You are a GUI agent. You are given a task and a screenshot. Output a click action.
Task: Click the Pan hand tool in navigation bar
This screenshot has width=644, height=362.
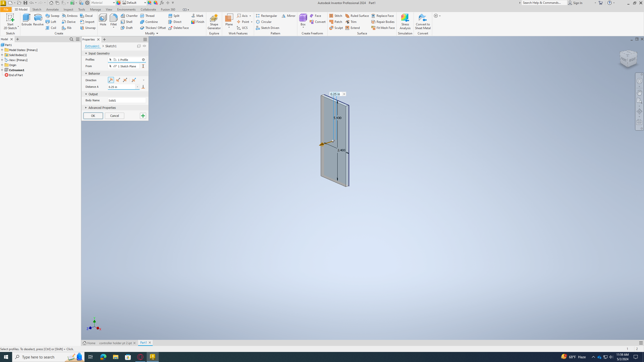(639, 93)
